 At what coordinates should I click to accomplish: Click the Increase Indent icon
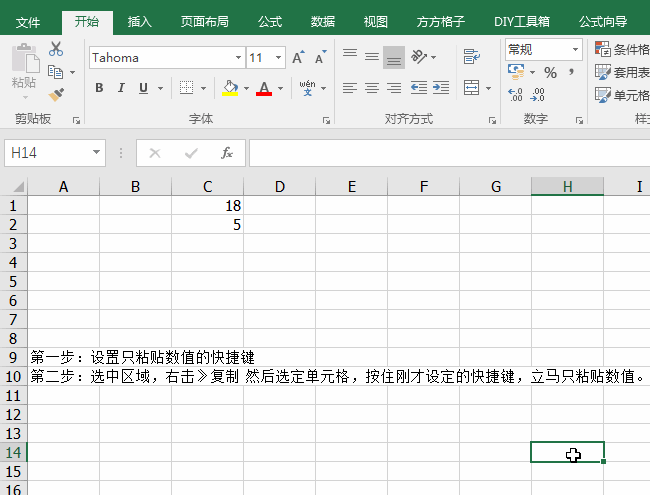coord(440,88)
